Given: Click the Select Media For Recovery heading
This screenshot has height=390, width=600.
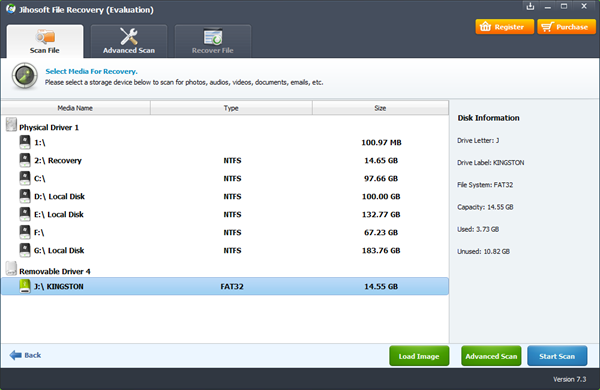Looking at the screenshot, I should point(91,71).
